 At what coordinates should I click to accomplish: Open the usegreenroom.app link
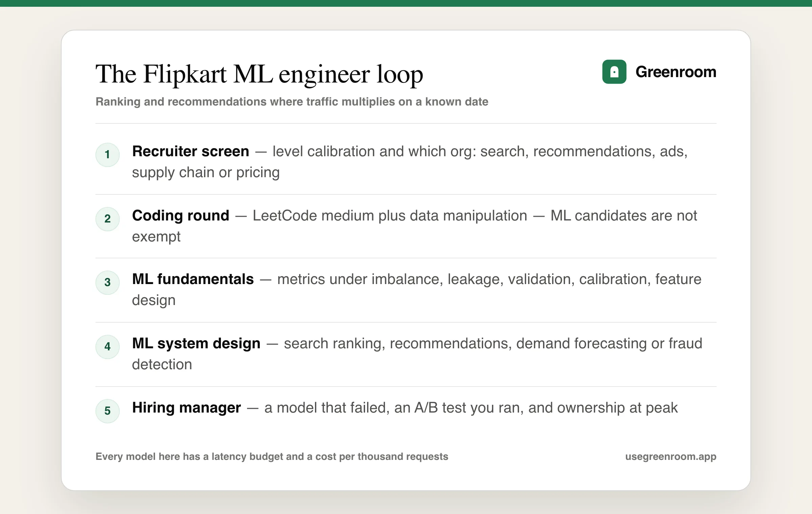pyautogui.click(x=671, y=457)
